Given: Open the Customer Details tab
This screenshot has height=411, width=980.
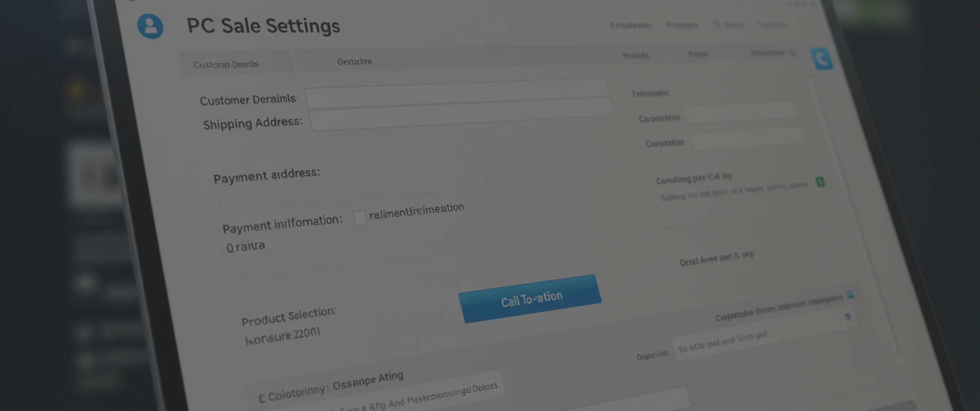Looking at the screenshot, I should pos(226,64).
